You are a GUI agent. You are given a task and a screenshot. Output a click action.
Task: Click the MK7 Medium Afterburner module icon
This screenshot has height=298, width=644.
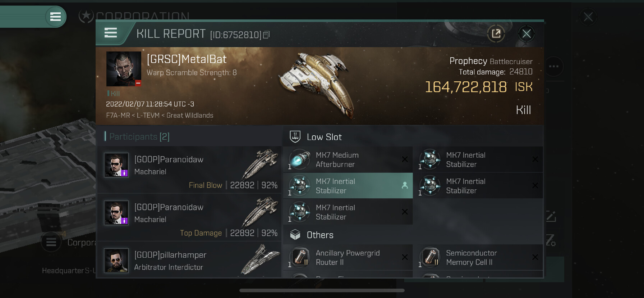coord(300,159)
